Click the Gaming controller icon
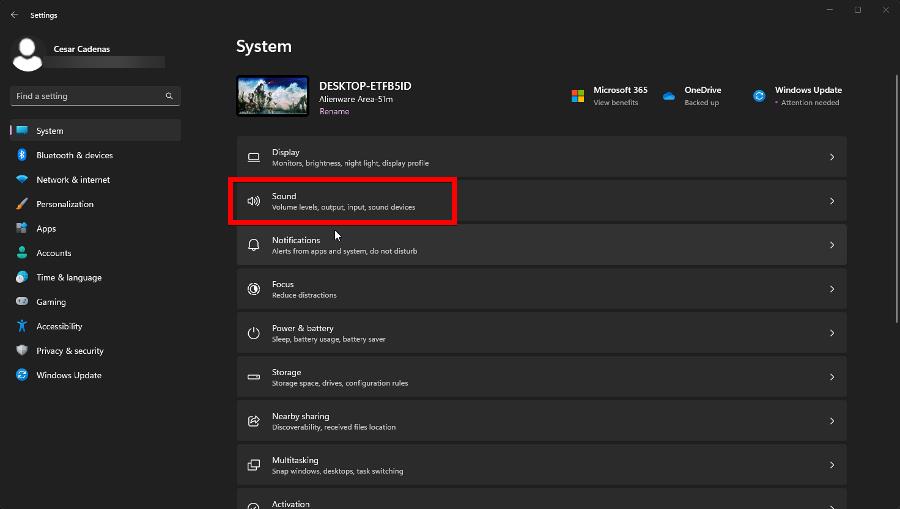900x509 pixels. (22, 301)
